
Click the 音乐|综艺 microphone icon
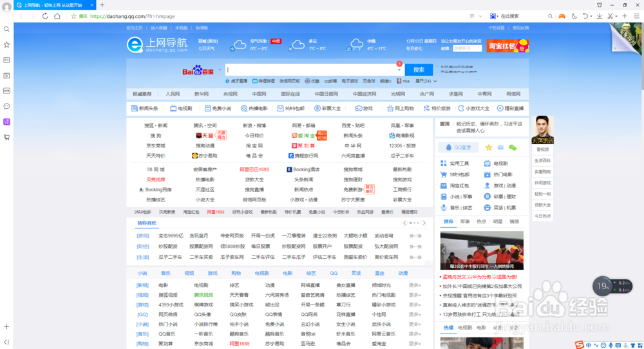pyautogui.click(x=444, y=208)
